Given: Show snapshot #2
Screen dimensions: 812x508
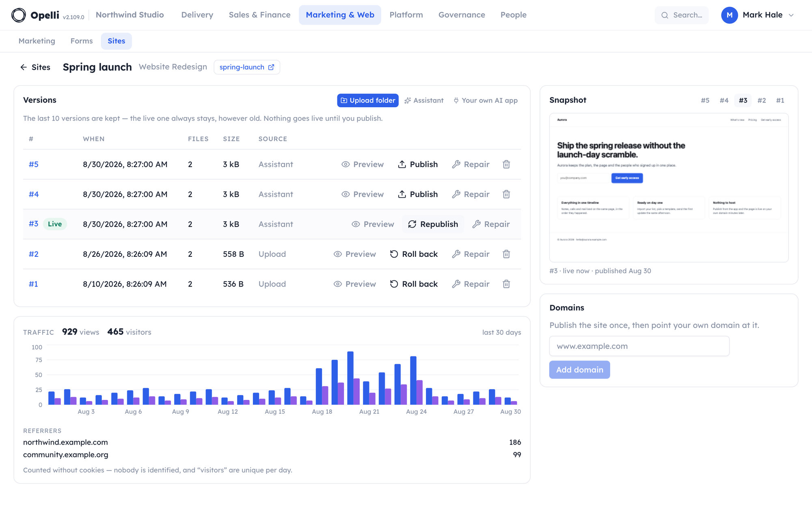Looking at the screenshot, I should pos(762,100).
